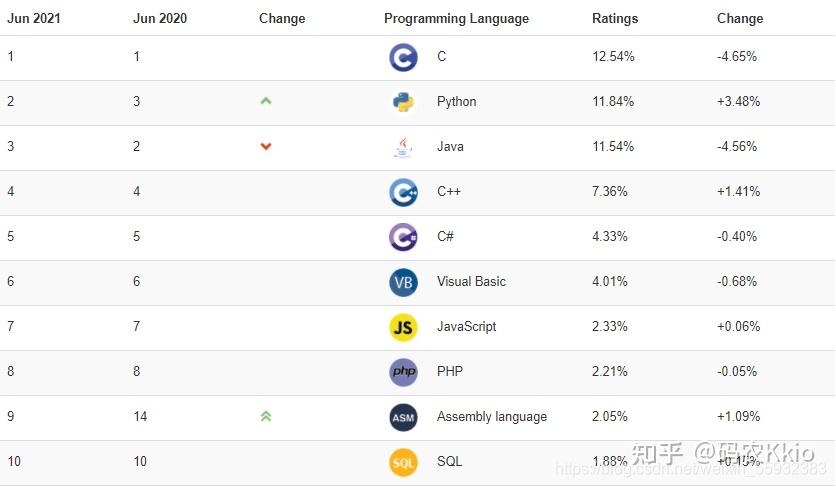Click the PHP logo icon
Viewport: 836px width, 487px height.
coord(403,372)
